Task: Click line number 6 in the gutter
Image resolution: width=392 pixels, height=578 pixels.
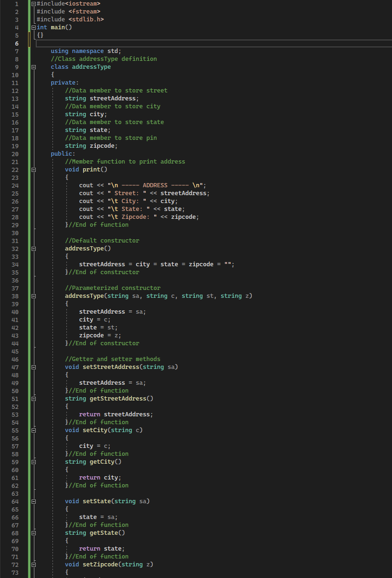Action: 16,43
